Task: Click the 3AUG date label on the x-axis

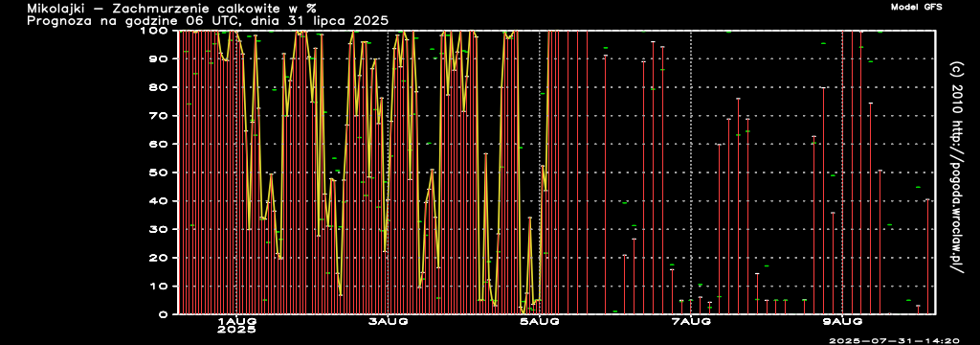Action: (x=389, y=322)
